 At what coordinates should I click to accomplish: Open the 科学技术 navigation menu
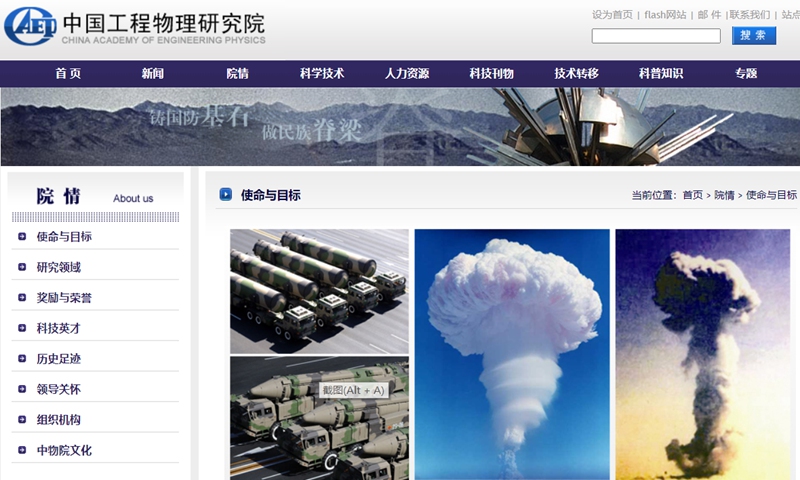pos(322,74)
